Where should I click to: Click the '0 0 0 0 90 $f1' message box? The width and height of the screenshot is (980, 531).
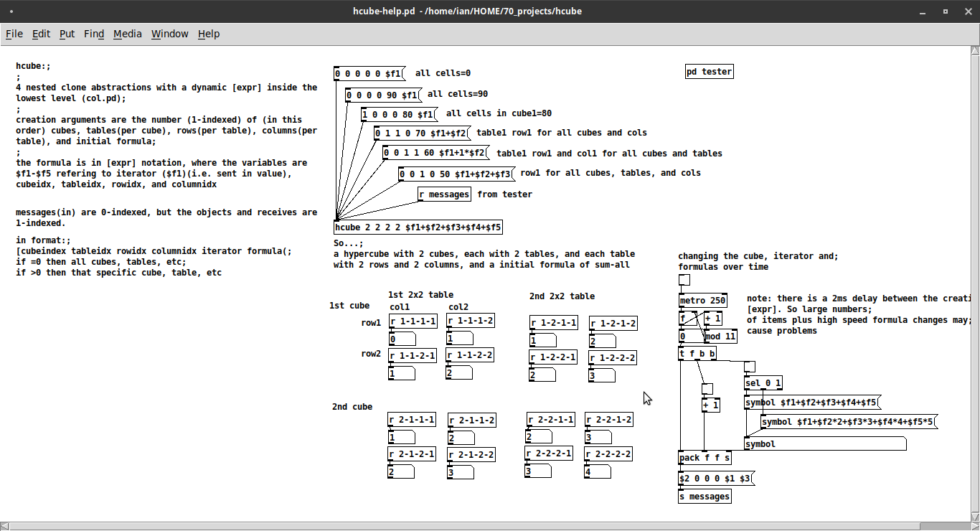coord(384,95)
